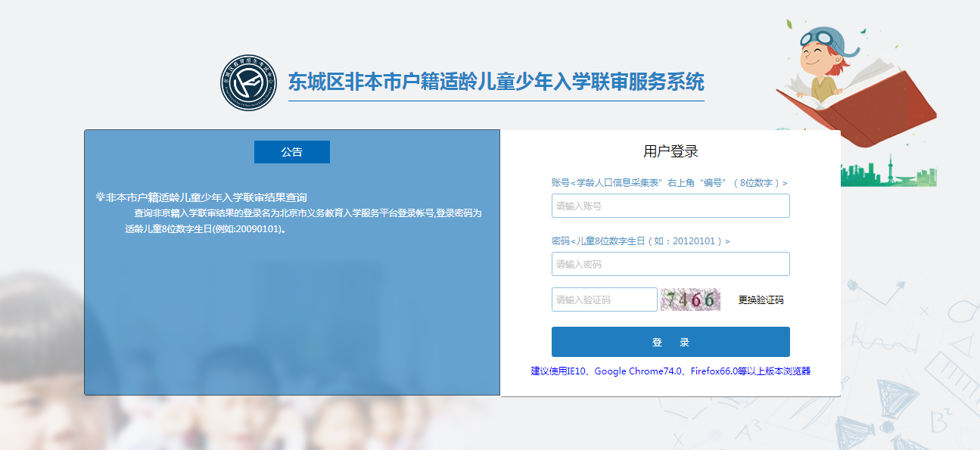Click the system title 东城区非本市户籍适龄儿童少年入学联审服务系统
Screen dimensions: 980x450
[x=496, y=82]
